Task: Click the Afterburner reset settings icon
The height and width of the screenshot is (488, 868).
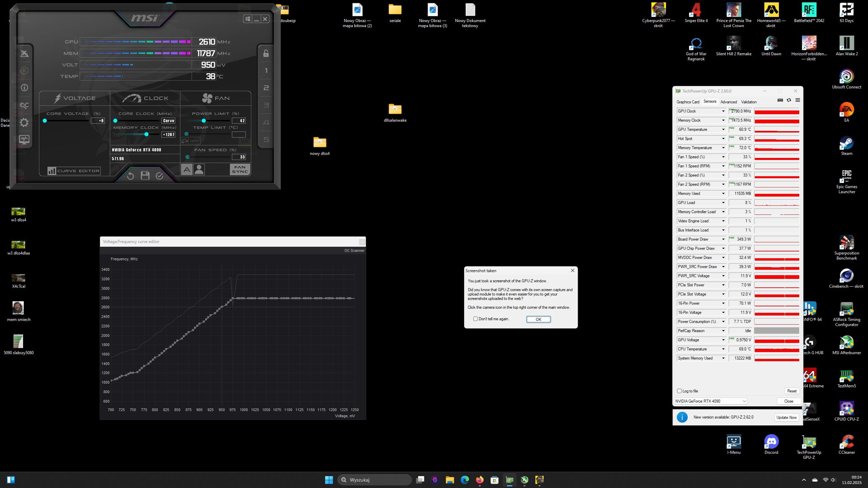Action: 131,176
